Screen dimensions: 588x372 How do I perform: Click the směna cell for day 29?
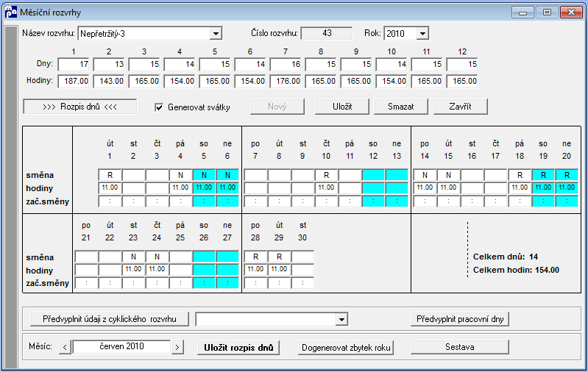[x=280, y=257]
